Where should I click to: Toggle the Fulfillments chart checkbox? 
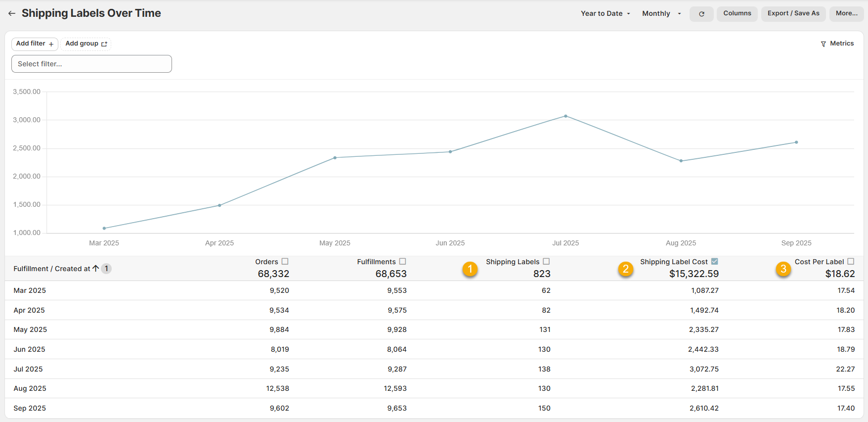tap(402, 261)
